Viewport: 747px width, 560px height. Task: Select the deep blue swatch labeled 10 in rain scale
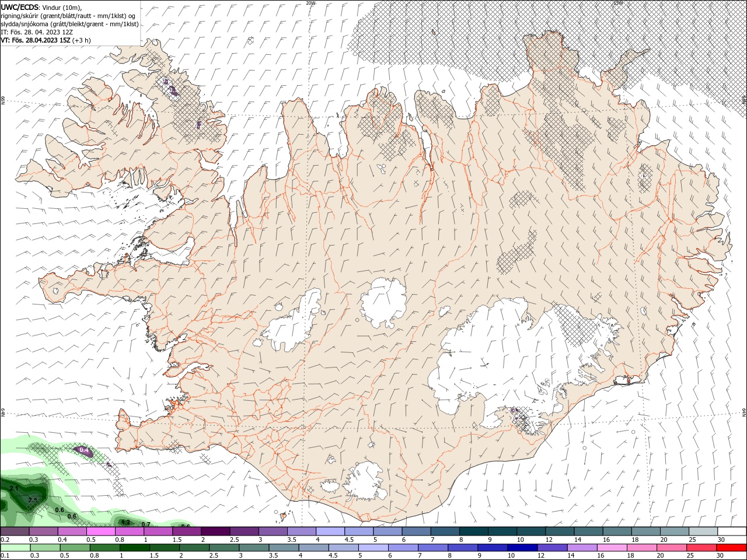coord(521,548)
